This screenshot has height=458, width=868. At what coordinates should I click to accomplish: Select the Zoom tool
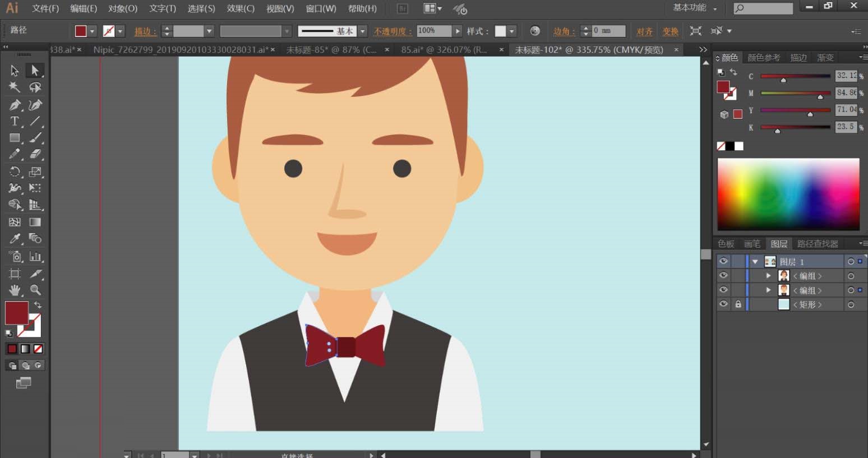(x=35, y=290)
